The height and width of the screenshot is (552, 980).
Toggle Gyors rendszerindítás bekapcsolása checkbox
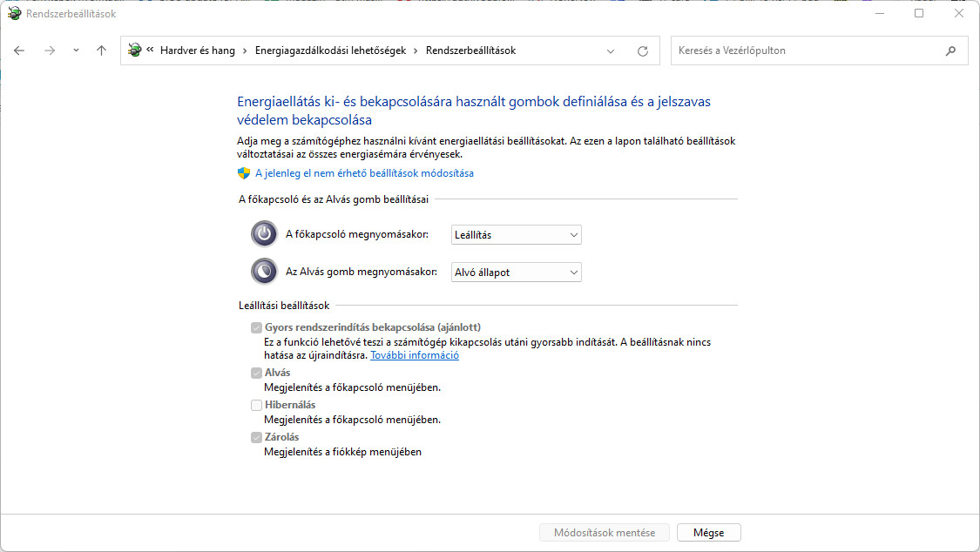tap(256, 327)
